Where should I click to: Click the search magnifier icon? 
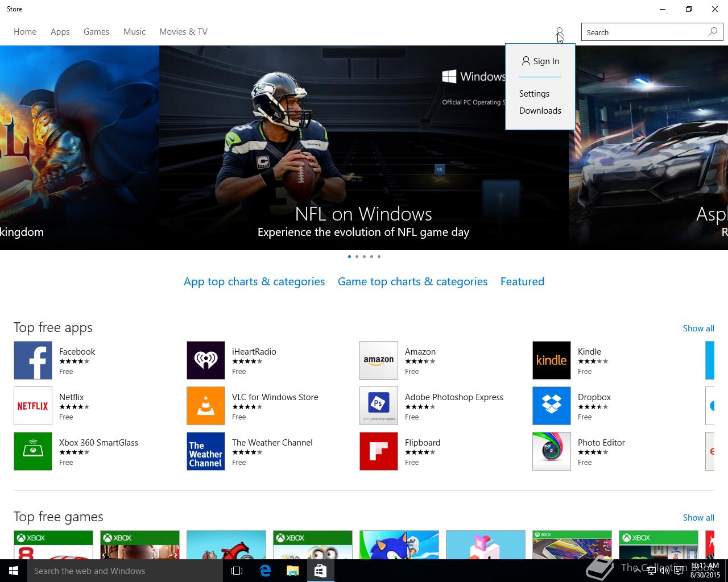click(713, 32)
